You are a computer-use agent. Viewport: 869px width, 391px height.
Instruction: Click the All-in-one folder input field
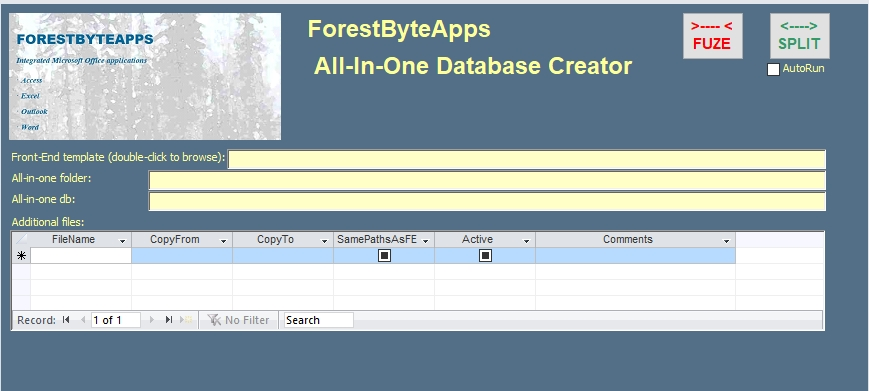point(487,181)
